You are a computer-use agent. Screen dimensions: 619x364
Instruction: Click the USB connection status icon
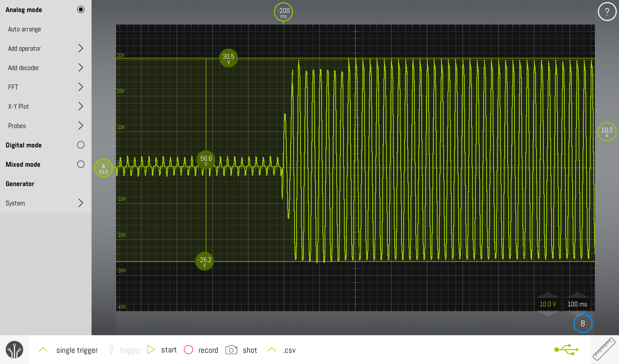(x=567, y=349)
